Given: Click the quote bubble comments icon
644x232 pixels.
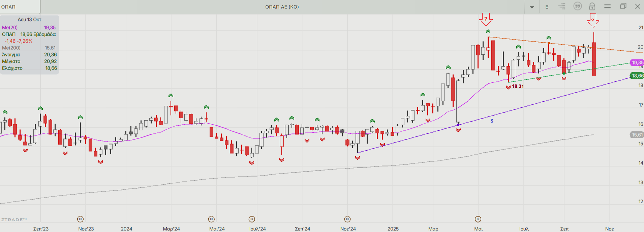Looking at the screenshot, I should (x=578, y=6).
